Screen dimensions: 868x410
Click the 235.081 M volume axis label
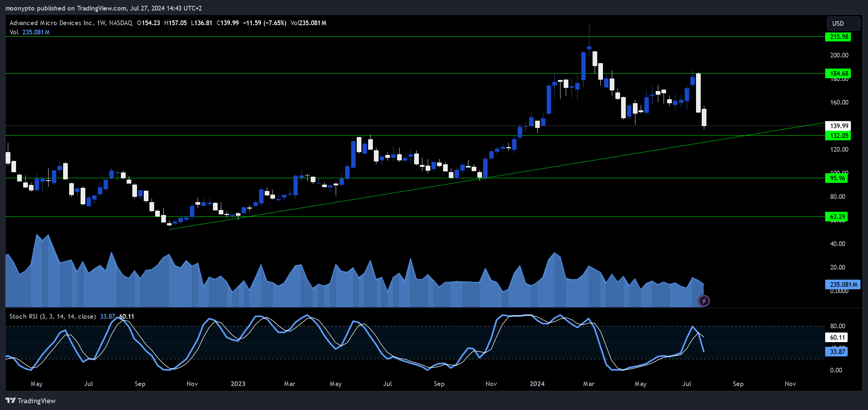click(x=843, y=285)
